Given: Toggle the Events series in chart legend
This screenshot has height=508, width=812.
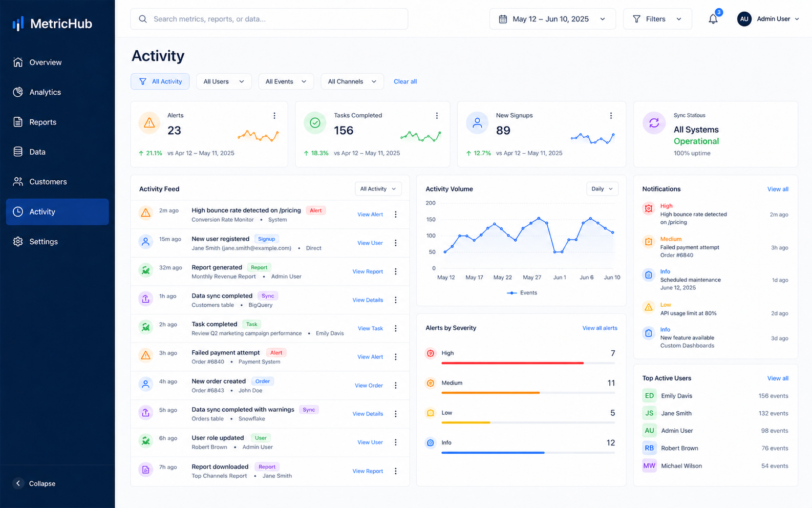Looking at the screenshot, I should point(522,293).
